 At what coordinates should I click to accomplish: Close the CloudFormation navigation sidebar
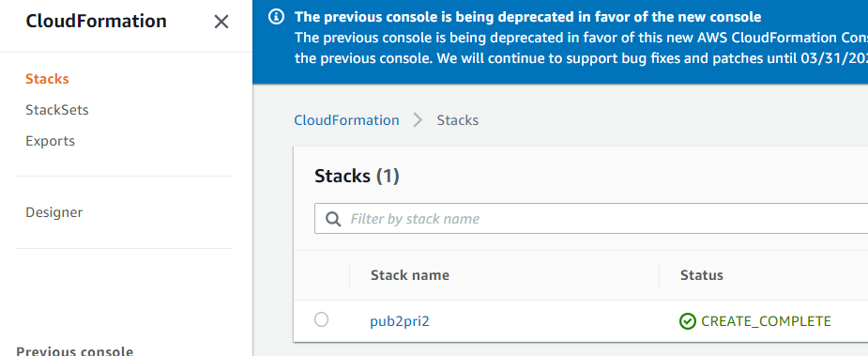click(221, 23)
